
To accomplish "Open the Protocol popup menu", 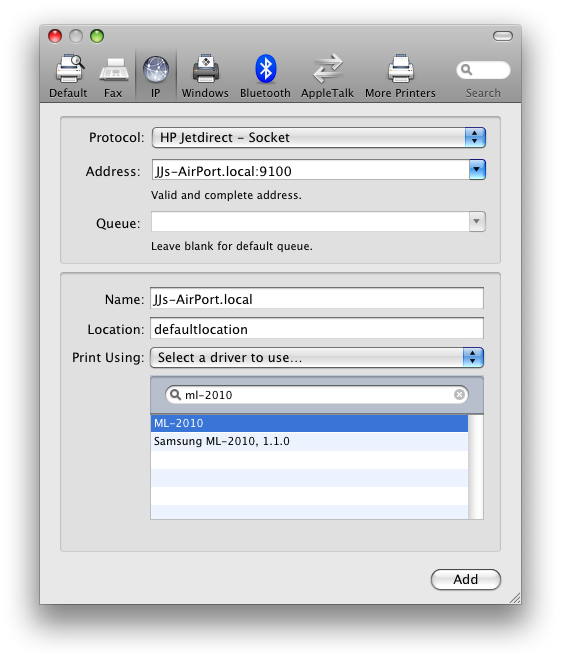I will [x=319, y=137].
